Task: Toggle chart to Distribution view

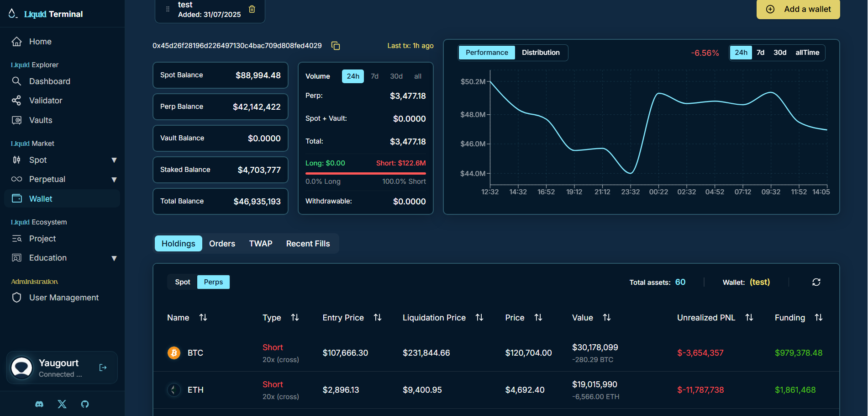Action: click(541, 53)
